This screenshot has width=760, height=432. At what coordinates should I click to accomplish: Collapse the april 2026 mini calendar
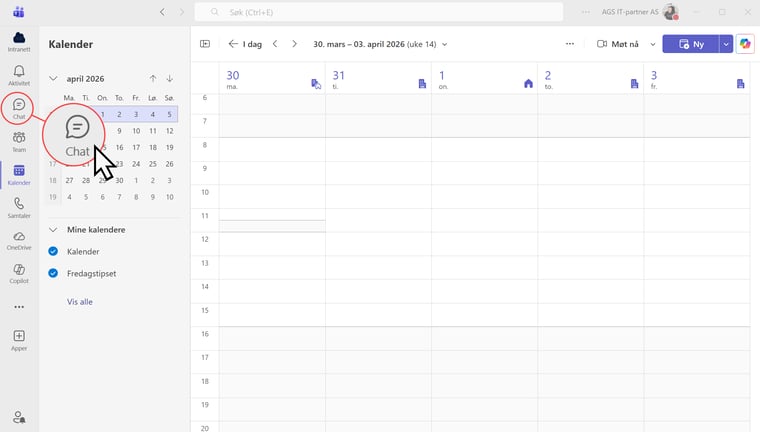(x=53, y=79)
